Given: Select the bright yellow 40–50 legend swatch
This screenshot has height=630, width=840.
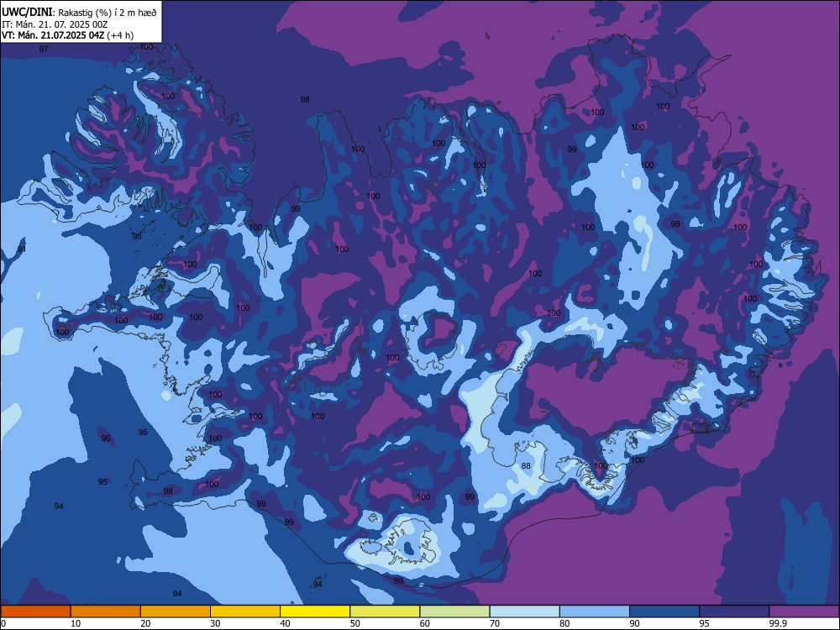Looking at the screenshot, I should 315,612.
